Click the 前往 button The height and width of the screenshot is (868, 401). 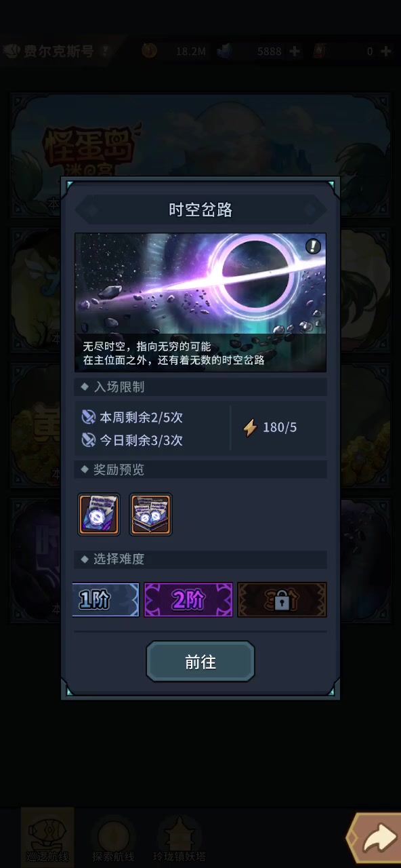[x=200, y=662]
